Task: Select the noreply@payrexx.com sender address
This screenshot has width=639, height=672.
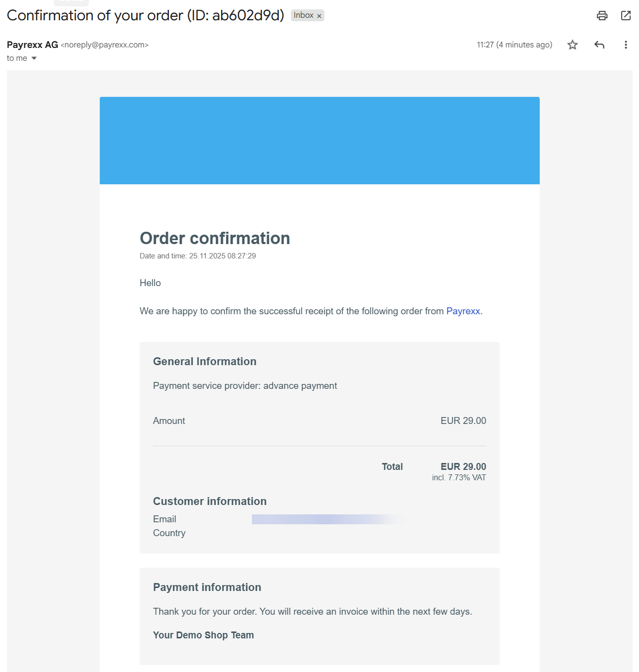Action: tap(104, 45)
